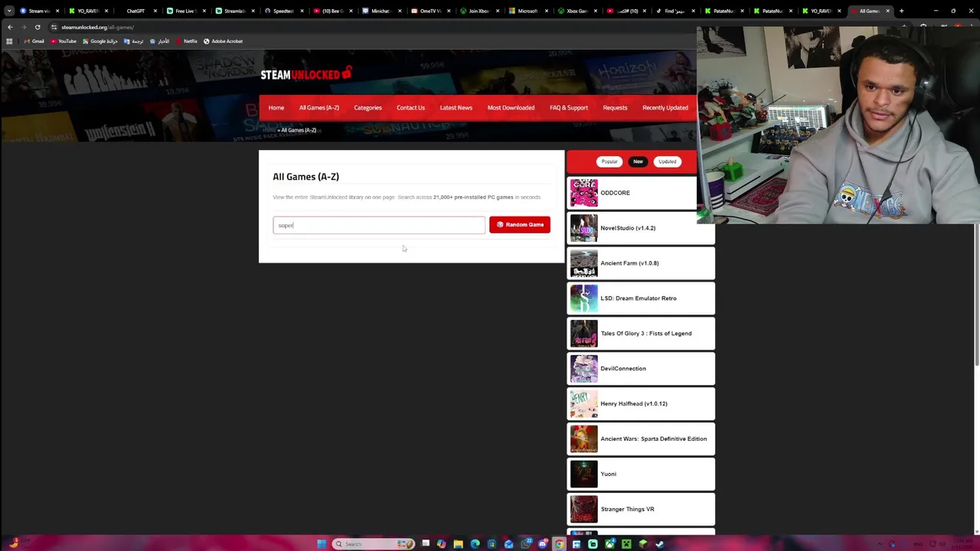Open Recently Updated page
The image size is (980, 551).
pyautogui.click(x=665, y=108)
